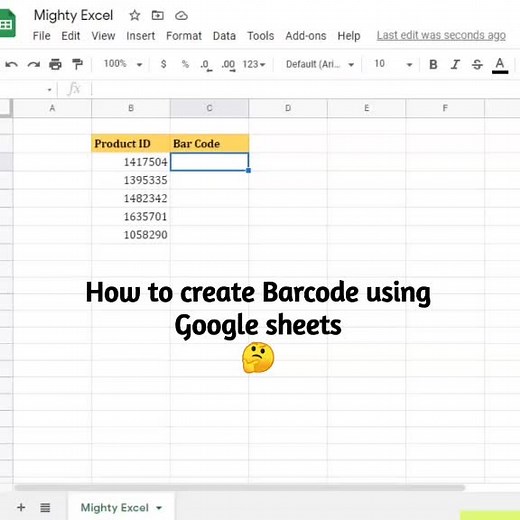Select cell containing 1395335
The width and height of the screenshot is (520, 520).
(131, 180)
